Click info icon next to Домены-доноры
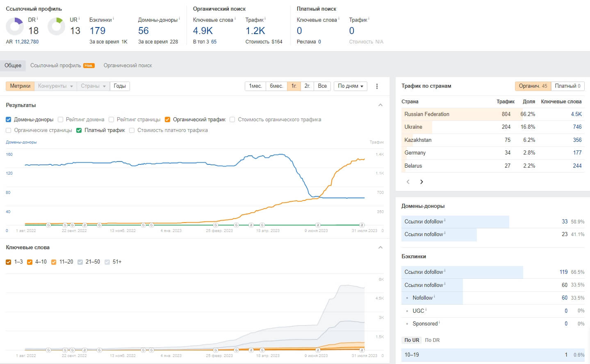This screenshot has height=364, width=590. 179,18
